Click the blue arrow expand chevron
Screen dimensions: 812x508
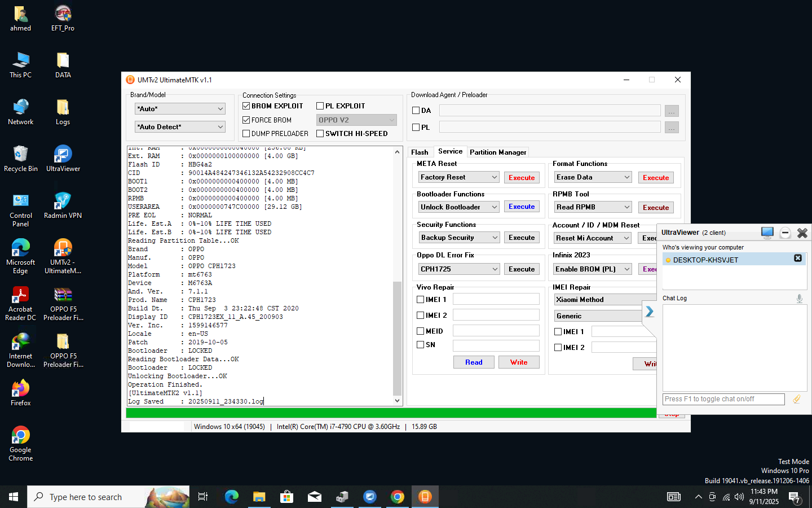tap(650, 312)
